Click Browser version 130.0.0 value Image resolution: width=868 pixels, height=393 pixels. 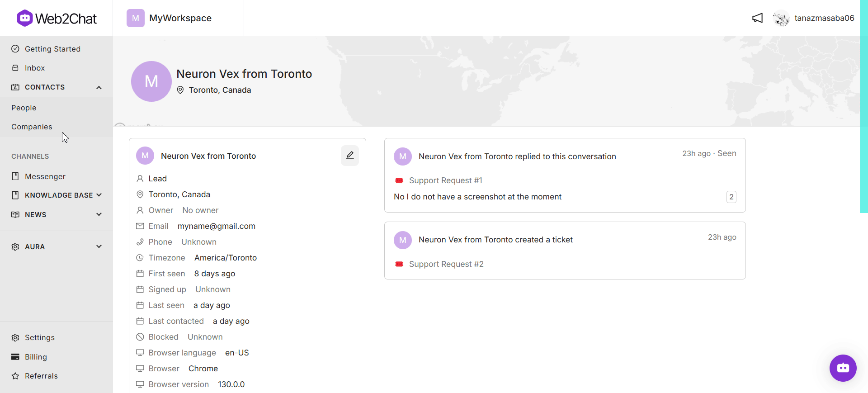click(x=231, y=384)
